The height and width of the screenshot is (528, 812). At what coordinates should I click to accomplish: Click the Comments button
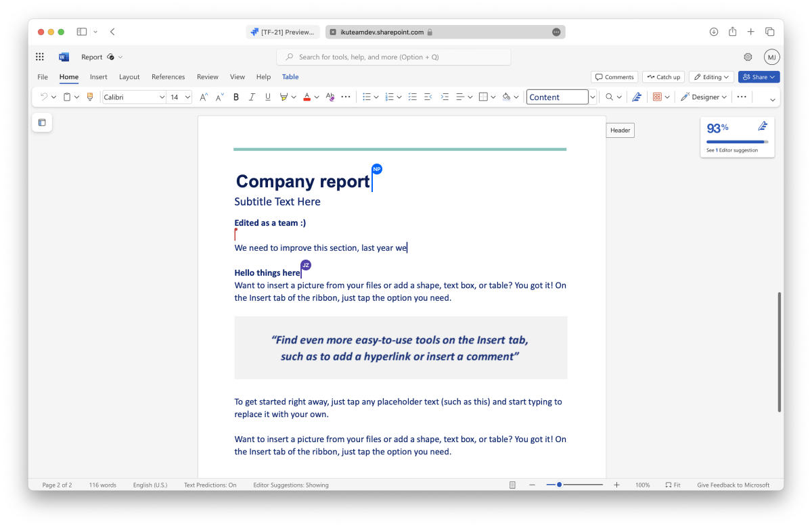(614, 77)
